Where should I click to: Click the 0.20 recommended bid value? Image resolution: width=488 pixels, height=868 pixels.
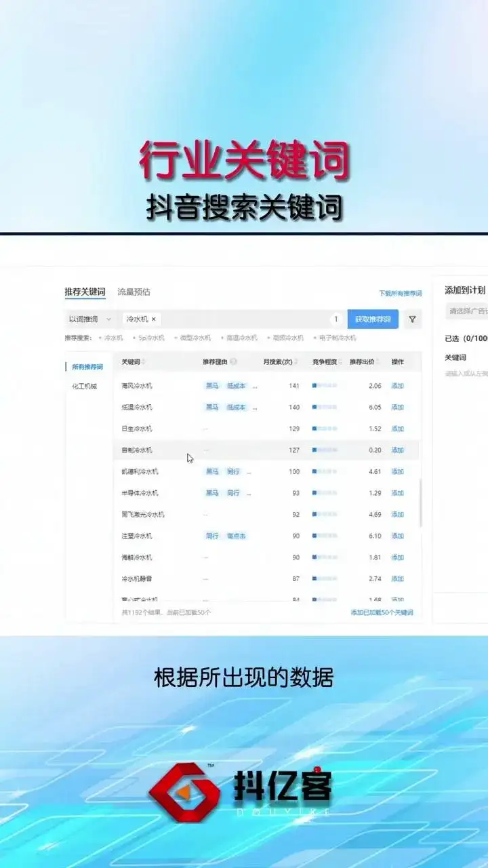pyautogui.click(x=375, y=450)
